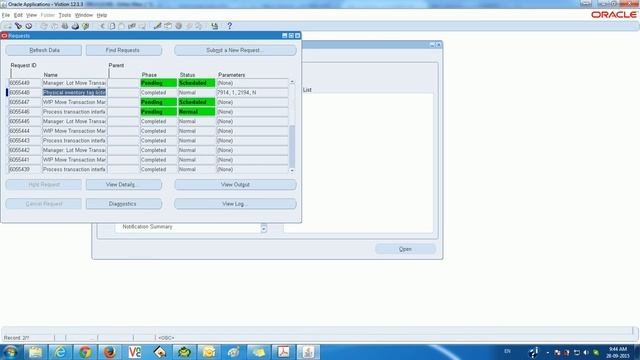Screen dimensions: 640x360
Task: Select request ID 6055449 field
Action: tap(25, 83)
